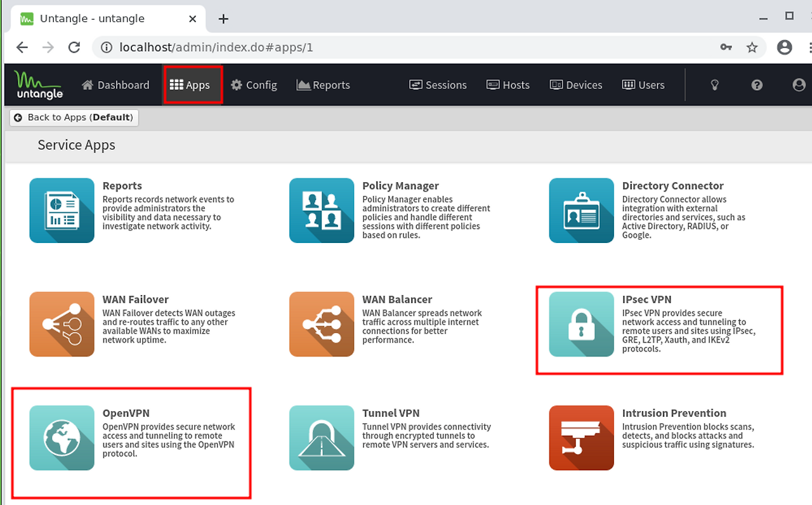The height and width of the screenshot is (505, 812).
Task: View Users
Action: click(x=643, y=85)
